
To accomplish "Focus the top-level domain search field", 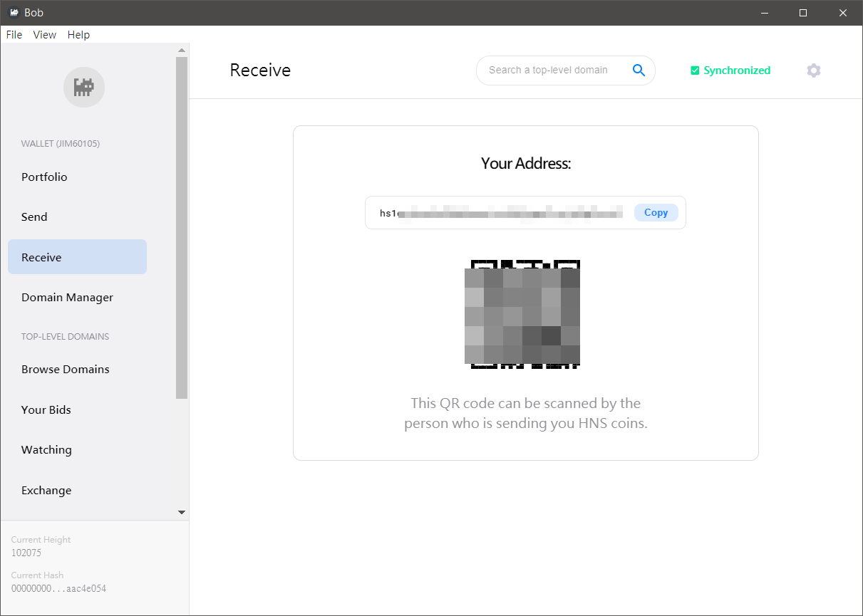I will (x=549, y=70).
